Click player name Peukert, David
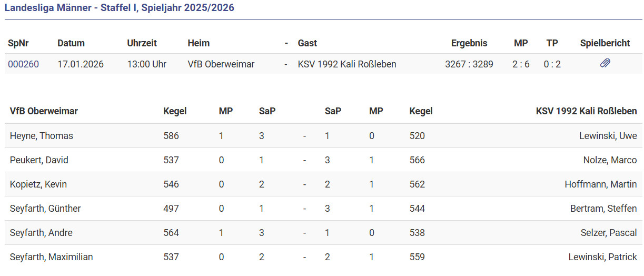This screenshot has width=644, height=276. click(39, 160)
